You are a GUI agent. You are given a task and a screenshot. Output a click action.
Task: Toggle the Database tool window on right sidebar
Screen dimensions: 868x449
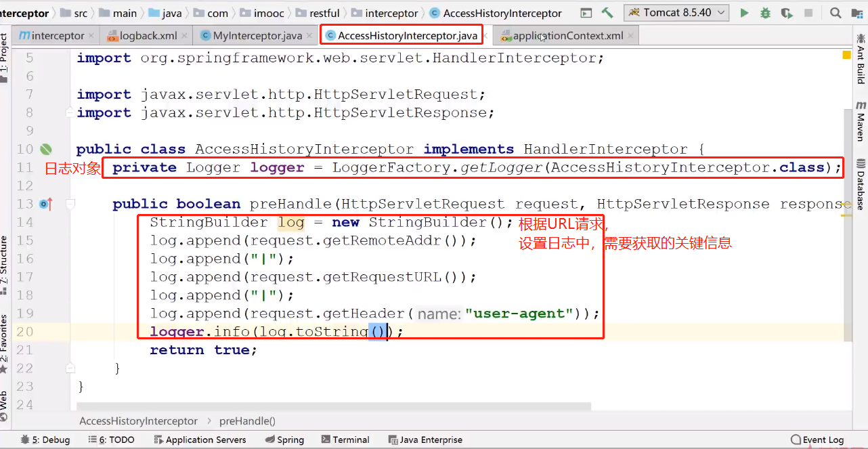861,184
